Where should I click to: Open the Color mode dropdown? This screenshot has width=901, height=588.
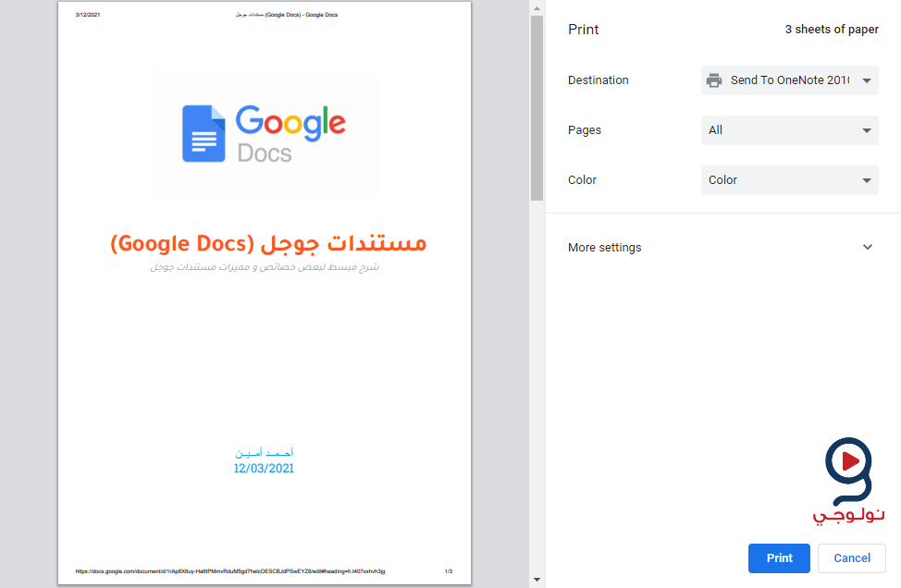point(789,180)
